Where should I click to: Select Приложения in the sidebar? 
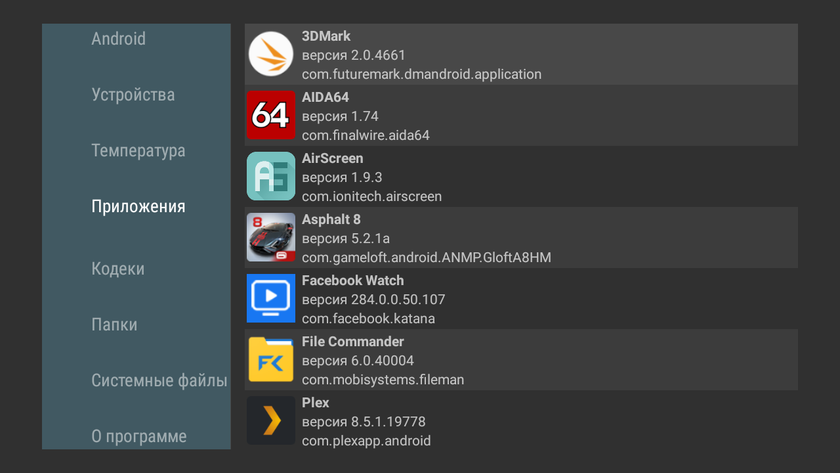[x=138, y=207]
